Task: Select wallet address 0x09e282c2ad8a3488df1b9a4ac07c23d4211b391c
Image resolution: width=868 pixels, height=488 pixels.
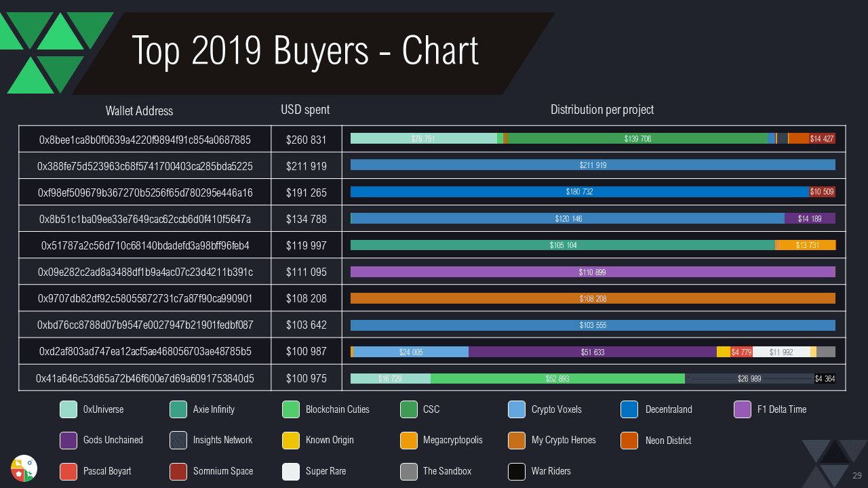Action: [x=145, y=272]
